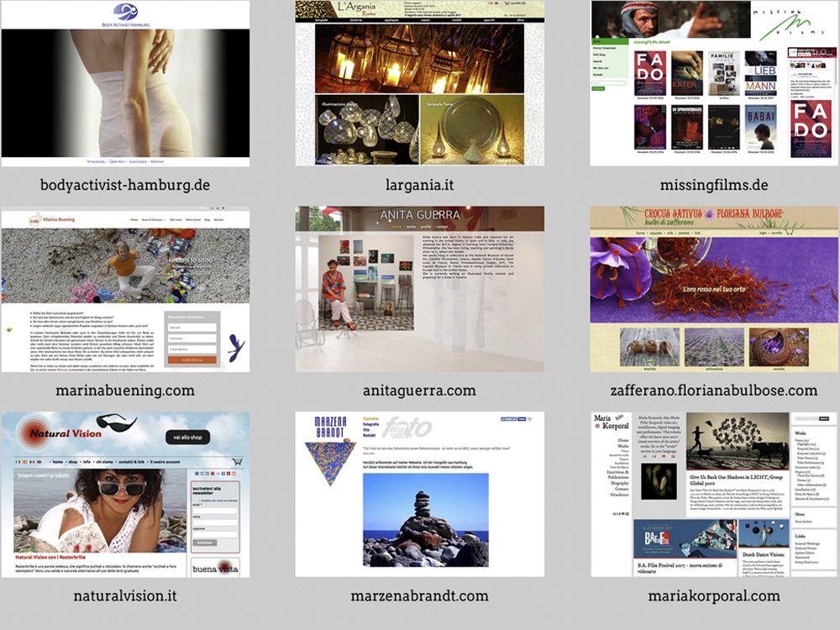Open the marzenabrandt.com site preview

419,495
